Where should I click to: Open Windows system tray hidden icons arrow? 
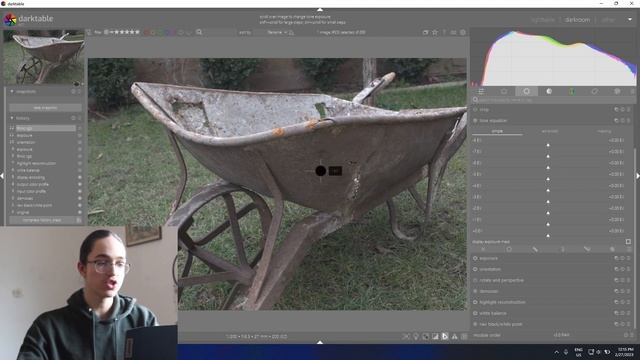pyautogui.click(x=556, y=352)
